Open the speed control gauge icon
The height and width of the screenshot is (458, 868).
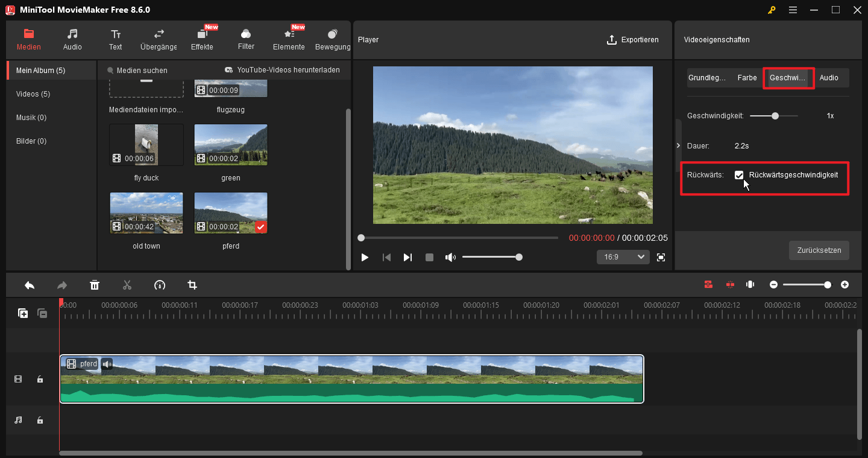[x=160, y=284]
